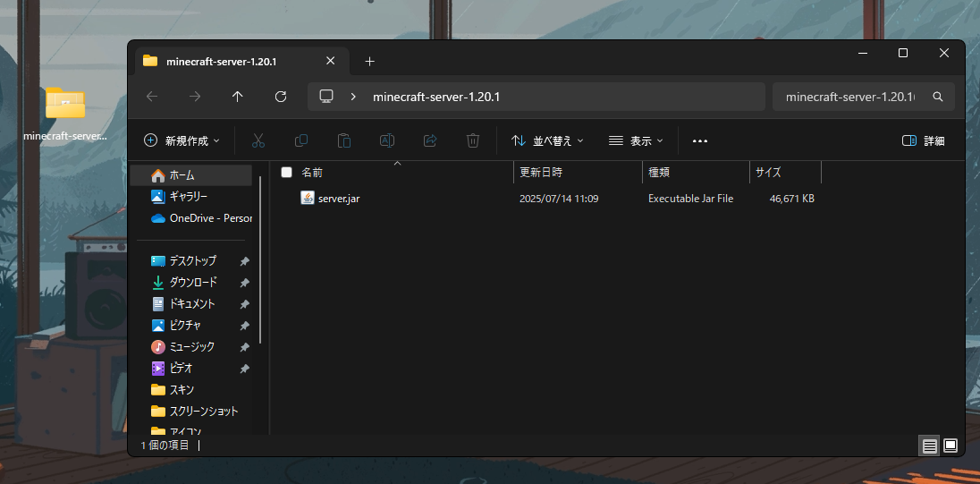
Task: Click the Paste clipboard icon
Action: click(x=343, y=140)
